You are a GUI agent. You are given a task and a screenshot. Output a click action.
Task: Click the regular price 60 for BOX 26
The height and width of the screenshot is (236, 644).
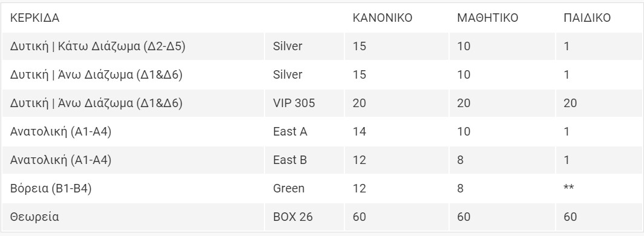[360, 217]
